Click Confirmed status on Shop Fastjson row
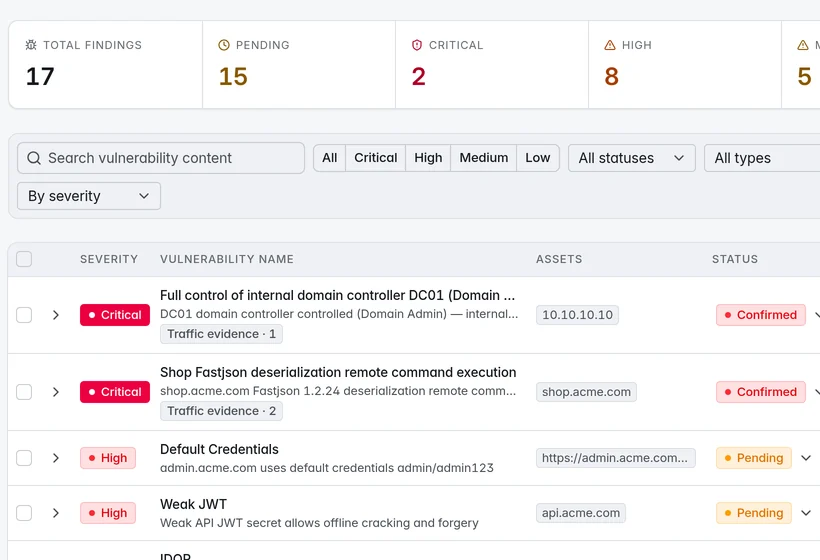820x560 pixels. (x=761, y=392)
